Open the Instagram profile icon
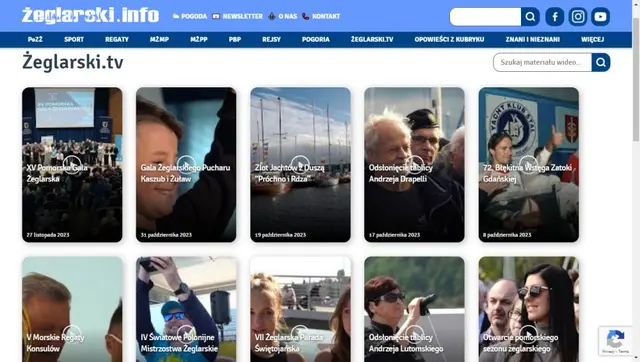This screenshot has width=640, height=362. 578,17
